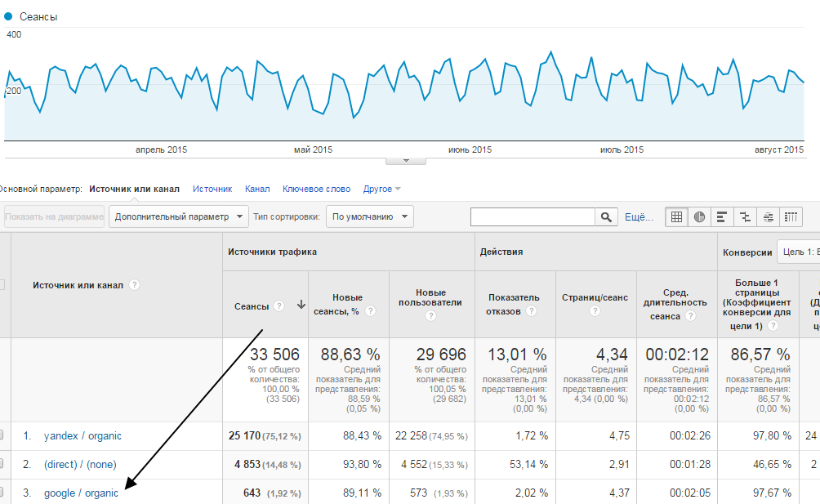Select the comparison view icon
Image resolution: width=820 pixels, height=504 pixels.
[x=745, y=217]
